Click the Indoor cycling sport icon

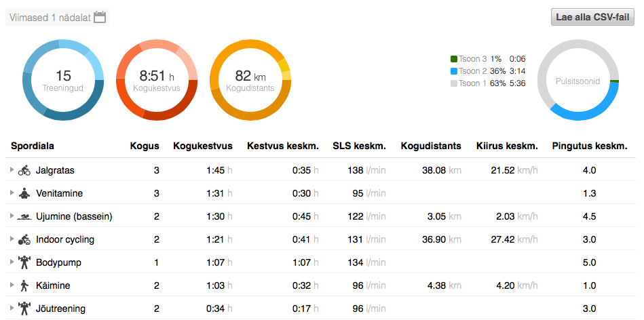tap(24, 239)
